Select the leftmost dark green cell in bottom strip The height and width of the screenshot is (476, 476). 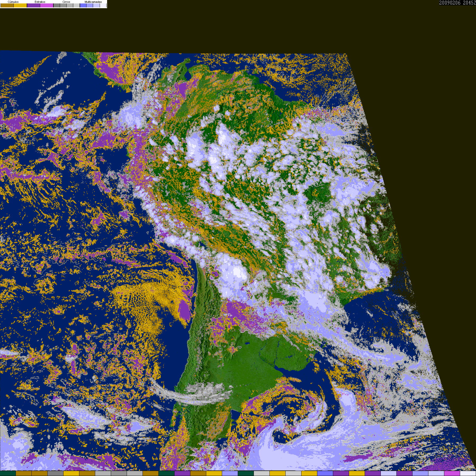pos(8,473)
